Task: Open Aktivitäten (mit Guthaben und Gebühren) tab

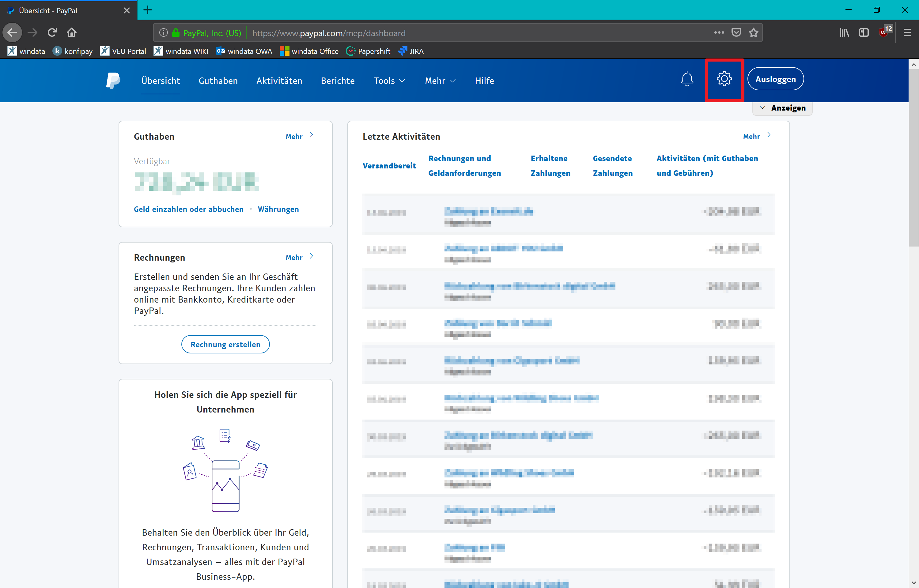Action: 707,166
